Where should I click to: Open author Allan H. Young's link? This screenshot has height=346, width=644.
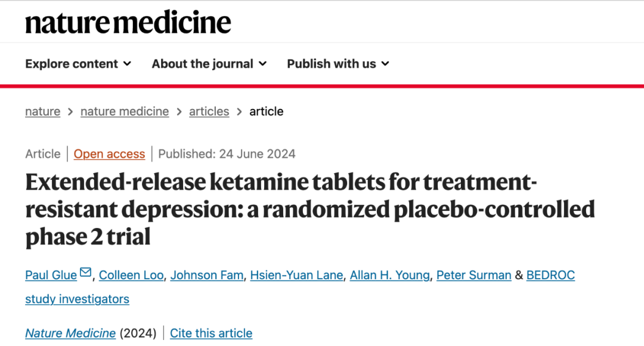(x=389, y=275)
